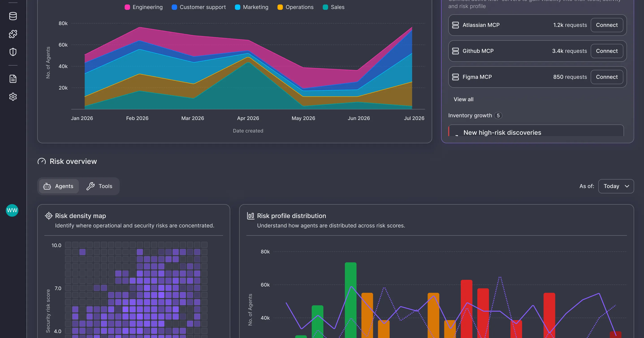Toggle the Marketing legend series
Image resolution: width=644 pixels, height=338 pixels.
252,7
